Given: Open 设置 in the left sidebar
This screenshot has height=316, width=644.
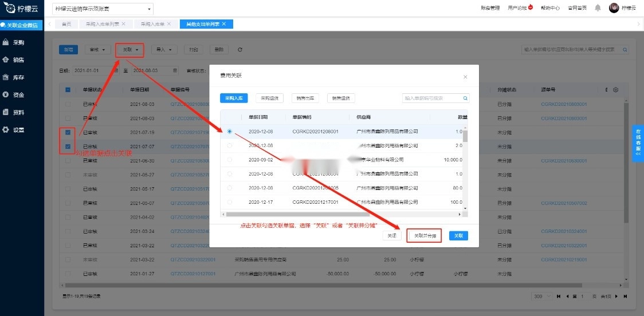Looking at the screenshot, I should click(x=18, y=130).
